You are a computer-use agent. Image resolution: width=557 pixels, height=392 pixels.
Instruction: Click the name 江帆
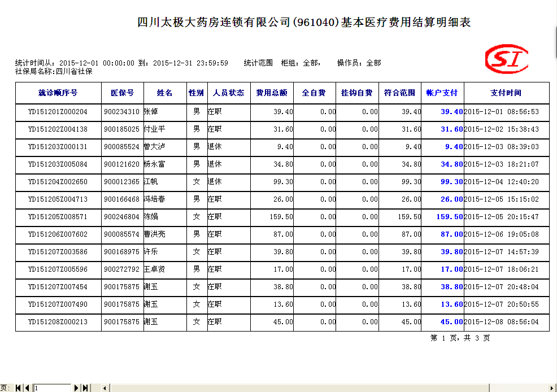coord(151,181)
